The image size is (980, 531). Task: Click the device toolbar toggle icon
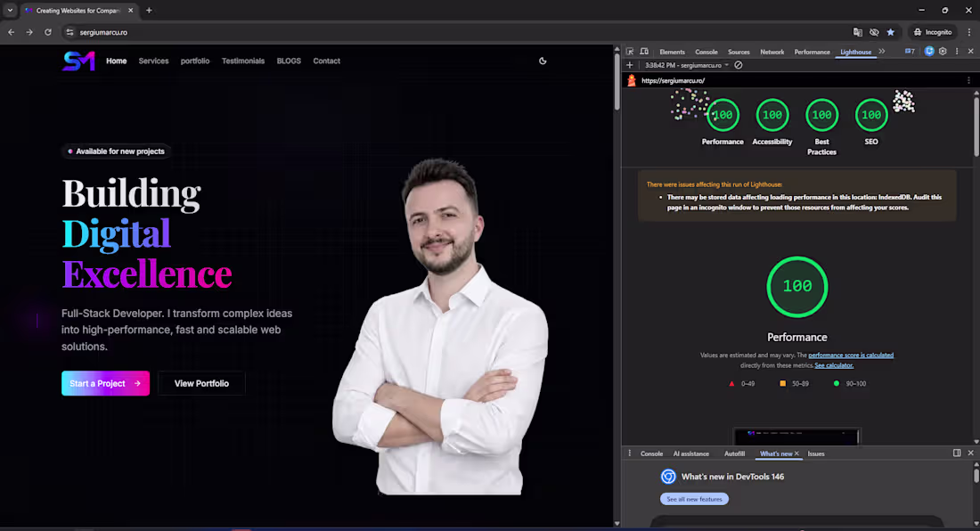[x=644, y=51]
